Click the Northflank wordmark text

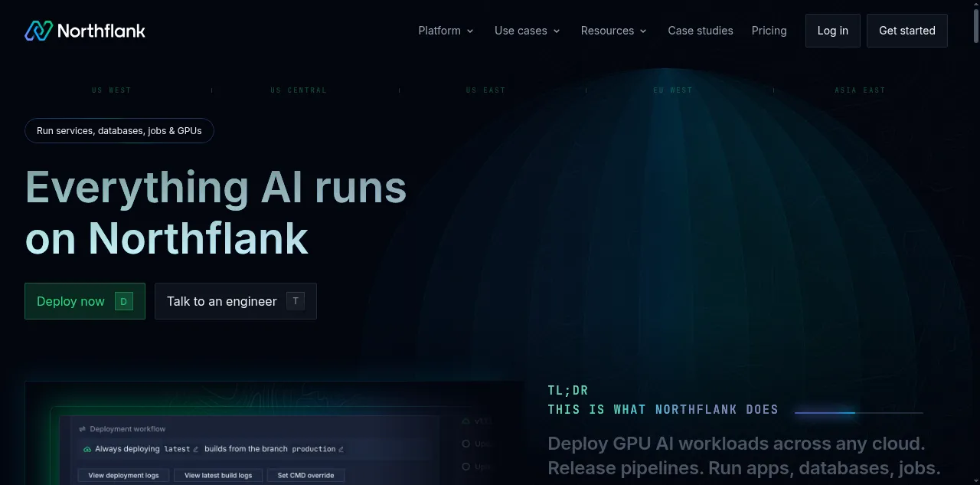(x=101, y=31)
